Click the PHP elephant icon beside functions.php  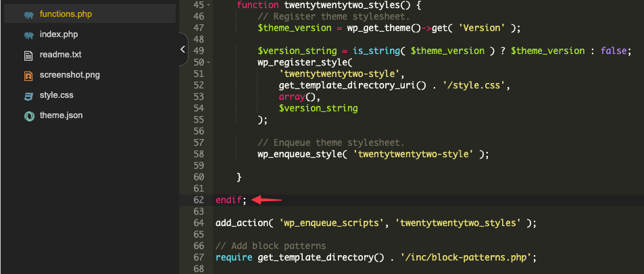[28, 15]
